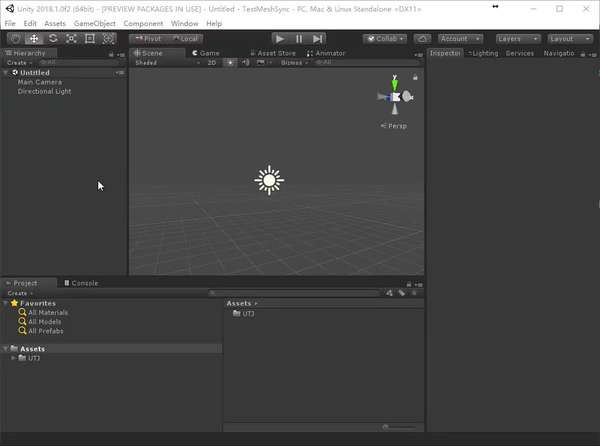Switch to the Services tab
The height and width of the screenshot is (446, 600).
(x=520, y=53)
